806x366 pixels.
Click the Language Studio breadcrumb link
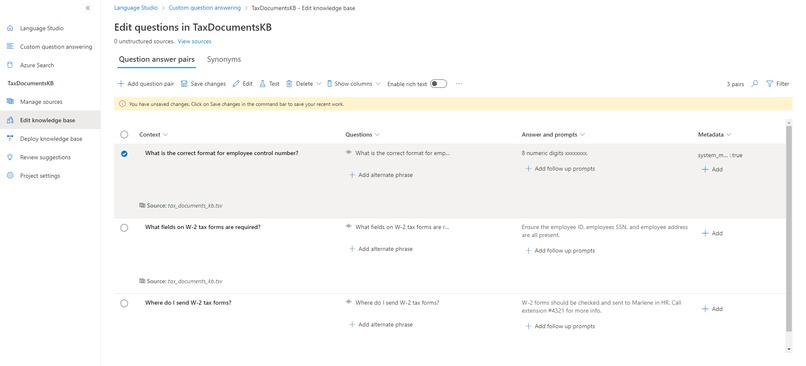click(x=136, y=8)
